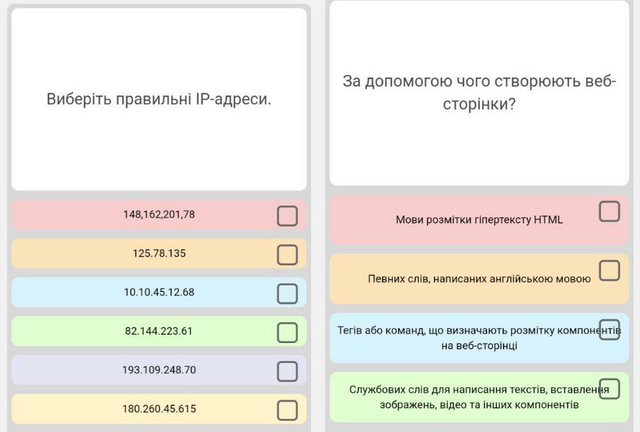Check the box for 125.78.135
Viewport: 640px width, 432px height.
pos(287,255)
